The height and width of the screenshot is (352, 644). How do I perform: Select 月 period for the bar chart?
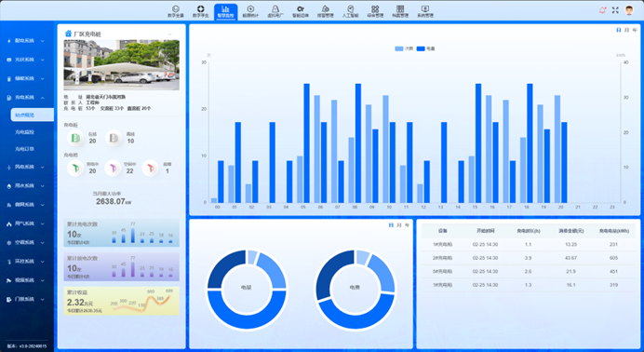coord(626,30)
